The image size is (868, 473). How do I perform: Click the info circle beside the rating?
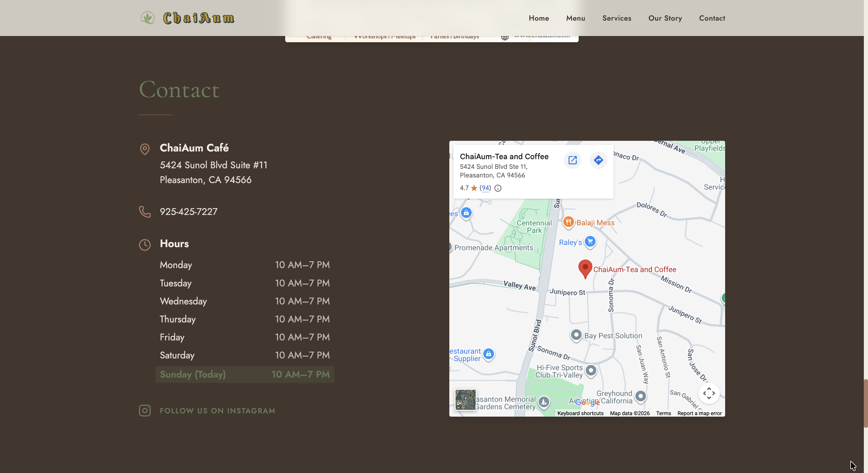498,188
